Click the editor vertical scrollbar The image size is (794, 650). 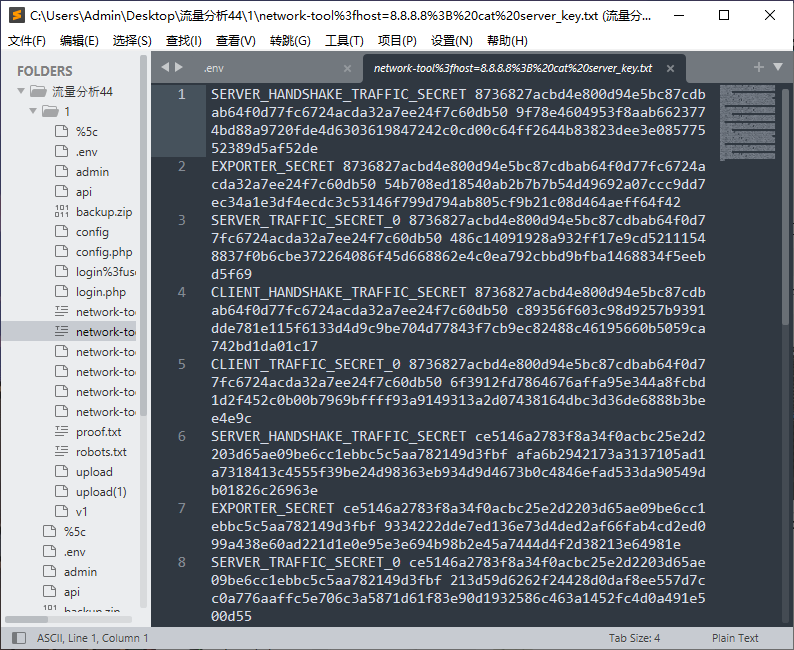tap(785, 208)
